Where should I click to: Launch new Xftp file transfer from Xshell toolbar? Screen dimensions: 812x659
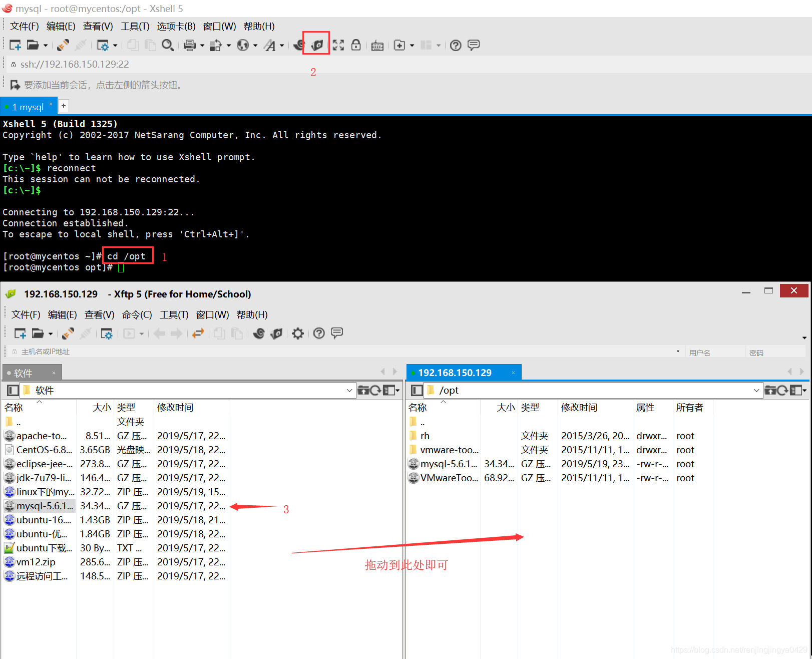click(317, 45)
